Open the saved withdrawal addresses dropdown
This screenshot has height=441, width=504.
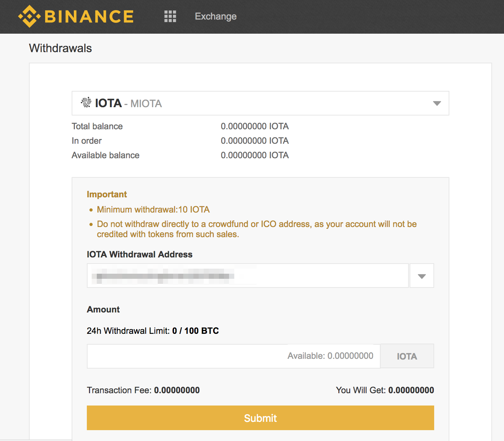click(422, 276)
